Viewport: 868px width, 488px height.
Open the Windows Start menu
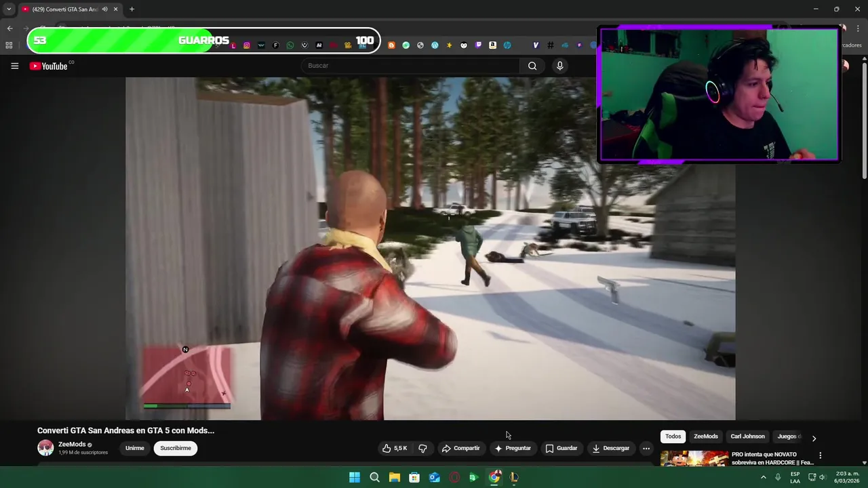(354, 477)
